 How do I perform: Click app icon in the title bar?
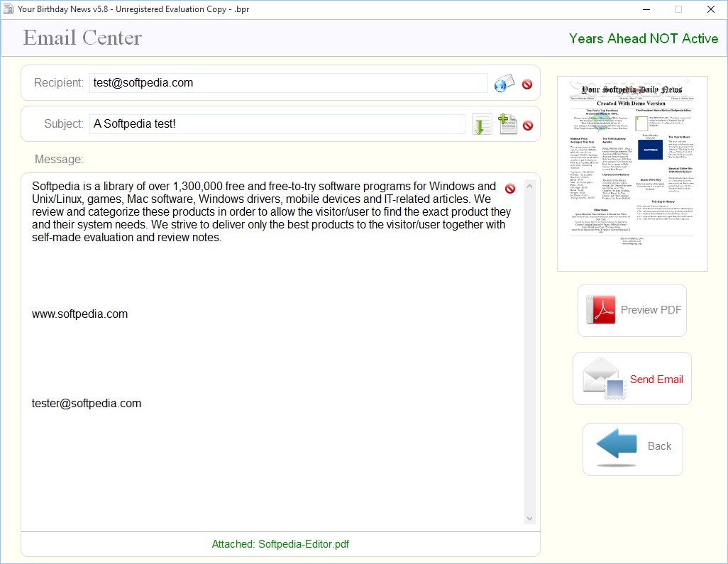coord(8,9)
